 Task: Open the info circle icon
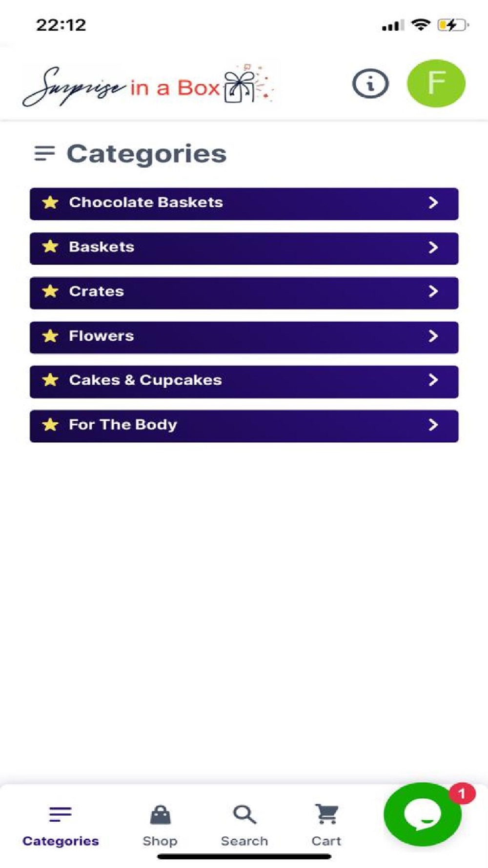click(x=370, y=83)
